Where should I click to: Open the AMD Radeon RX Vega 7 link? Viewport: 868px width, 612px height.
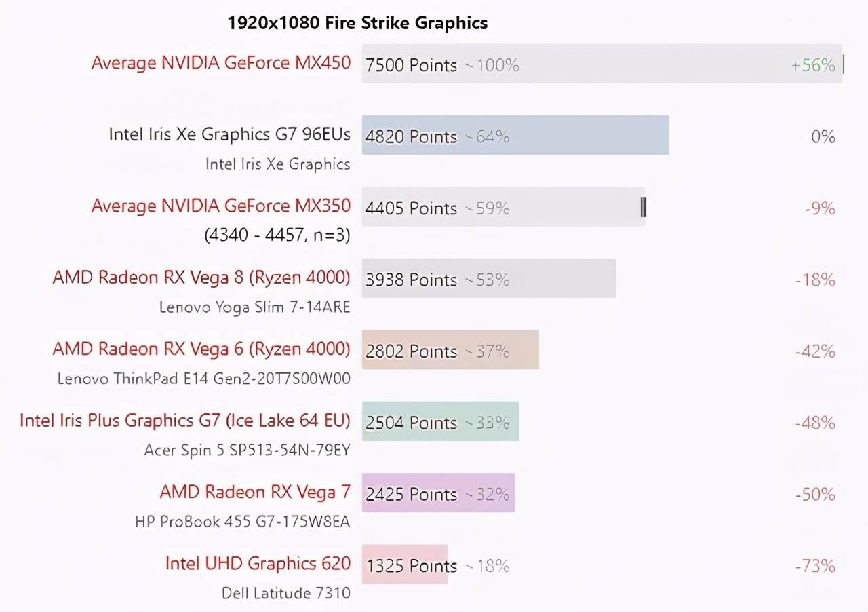[255, 493]
